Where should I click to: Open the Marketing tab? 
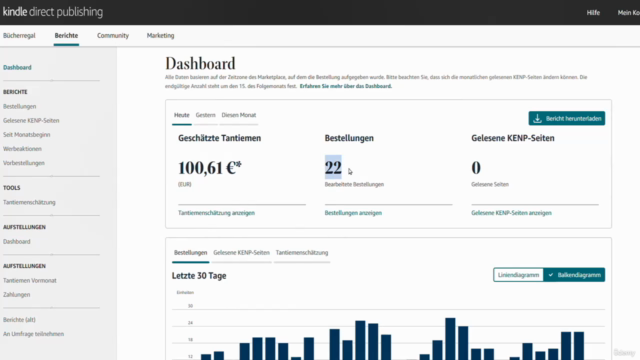point(160,36)
